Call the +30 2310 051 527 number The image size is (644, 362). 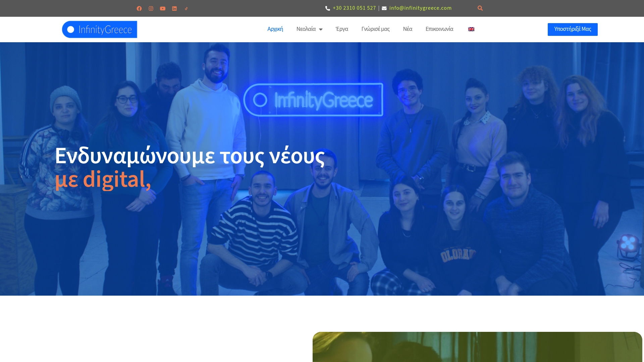pos(354,8)
